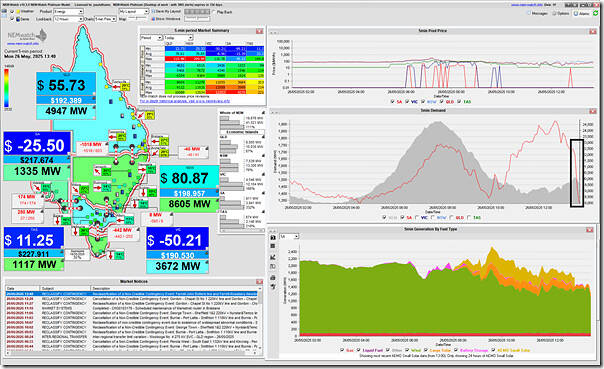Image resolution: width=604 pixels, height=369 pixels.
Task: Click the chart type icon in generation chart toolbar
Action: [273, 257]
